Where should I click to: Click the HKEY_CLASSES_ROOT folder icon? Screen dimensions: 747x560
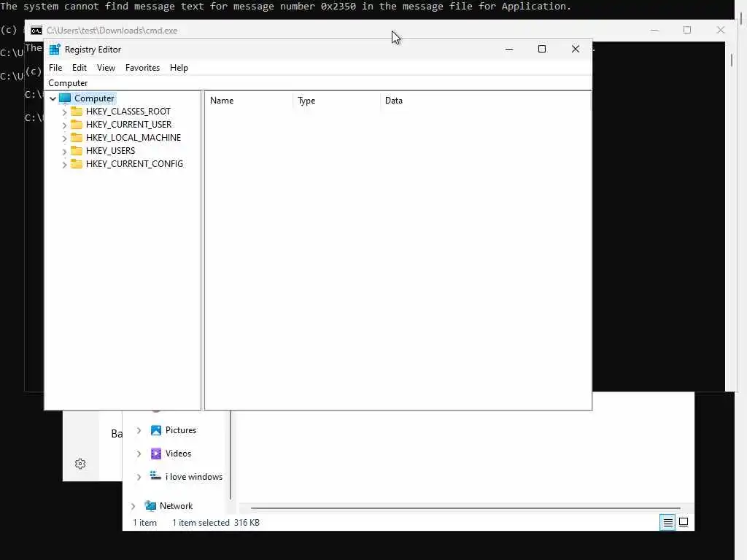[76, 112]
